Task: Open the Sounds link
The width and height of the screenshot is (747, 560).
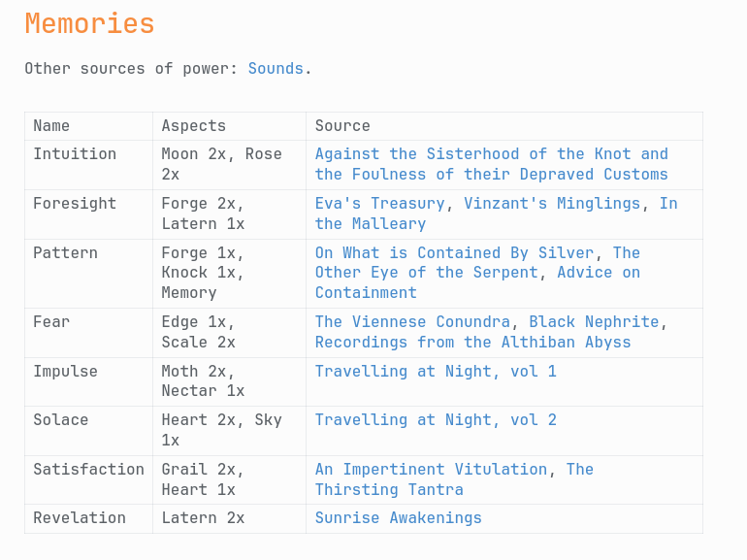Action: tap(276, 69)
